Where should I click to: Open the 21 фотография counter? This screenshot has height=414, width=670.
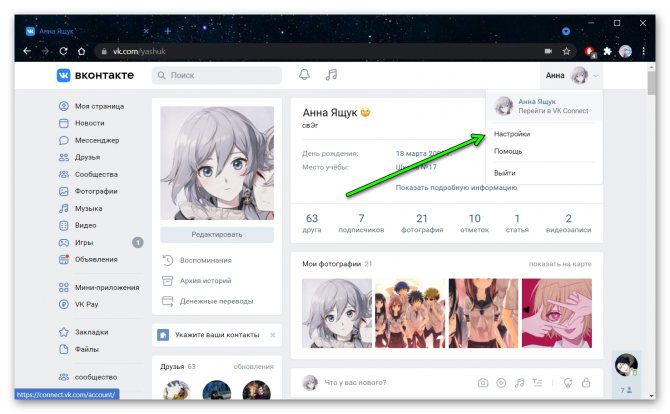click(422, 223)
